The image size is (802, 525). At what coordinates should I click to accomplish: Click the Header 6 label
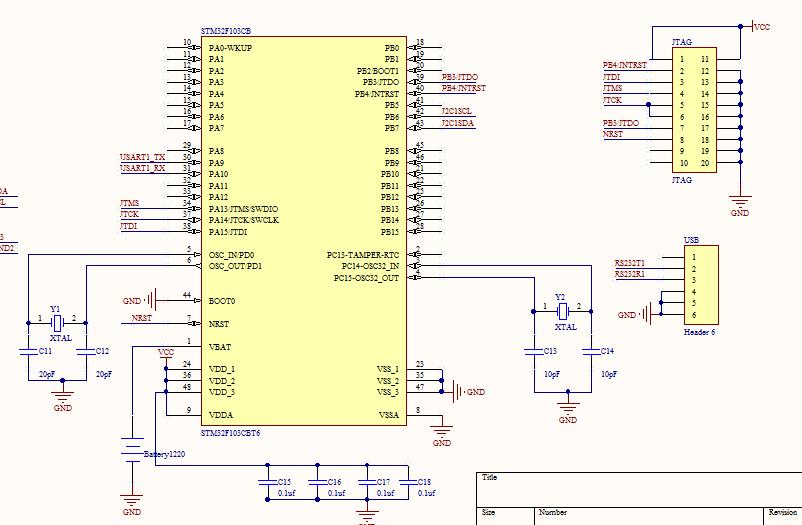tap(699, 332)
